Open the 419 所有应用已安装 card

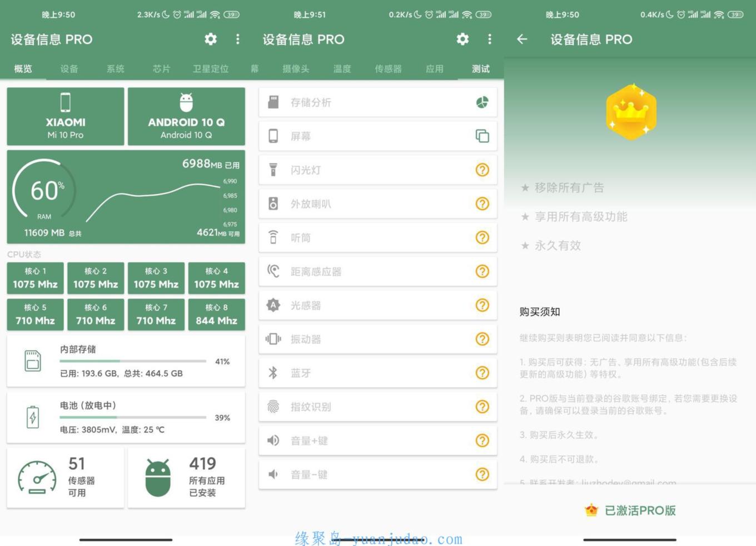[x=186, y=478]
